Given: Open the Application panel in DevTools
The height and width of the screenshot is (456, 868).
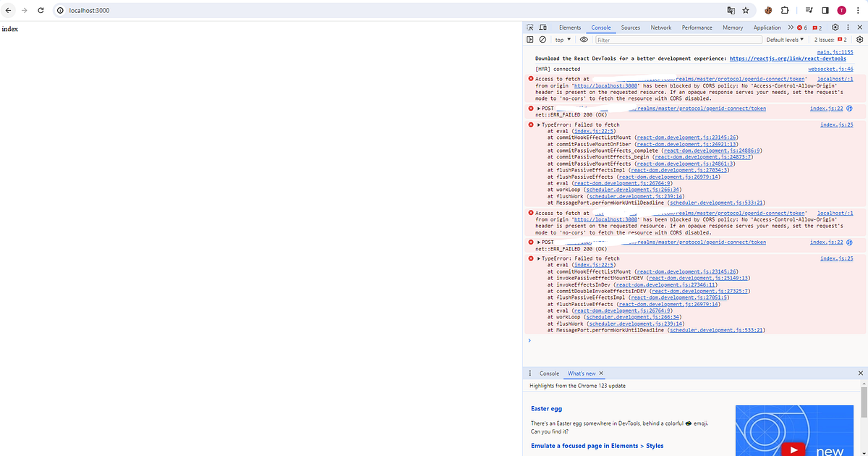Looking at the screenshot, I should pyautogui.click(x=767, y=27).
